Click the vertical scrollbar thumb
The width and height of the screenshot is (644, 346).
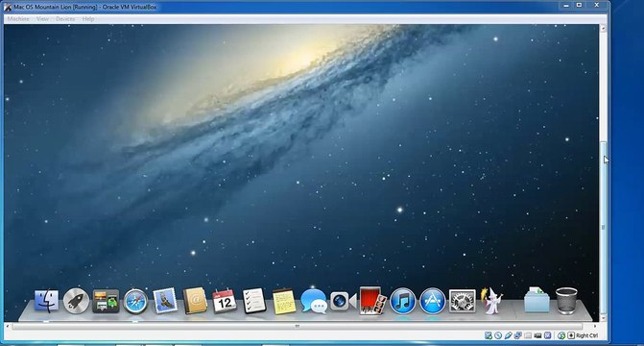click(603, 228)
